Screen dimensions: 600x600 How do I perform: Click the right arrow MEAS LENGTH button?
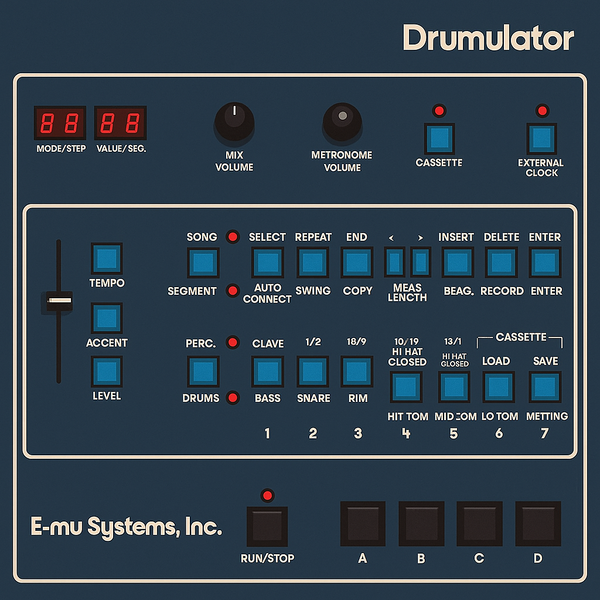click(x=421, y=262)
